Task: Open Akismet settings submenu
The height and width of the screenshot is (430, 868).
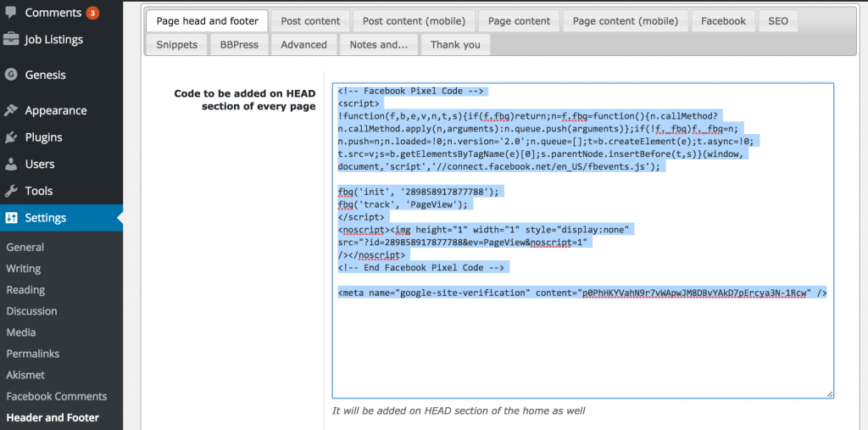Action: point(25,375)
